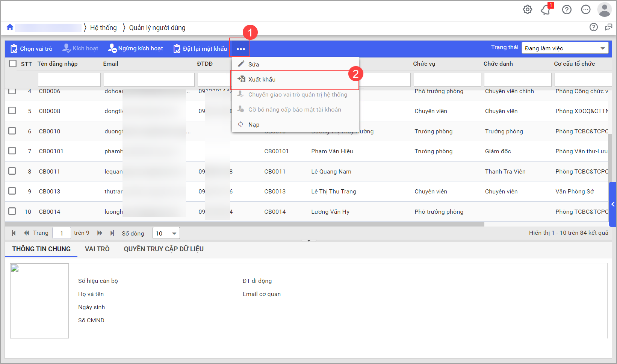Image resolution: width=617 pixels, height=364 pixels.
Task: Go to the last page of results
Action: point(112,233)
